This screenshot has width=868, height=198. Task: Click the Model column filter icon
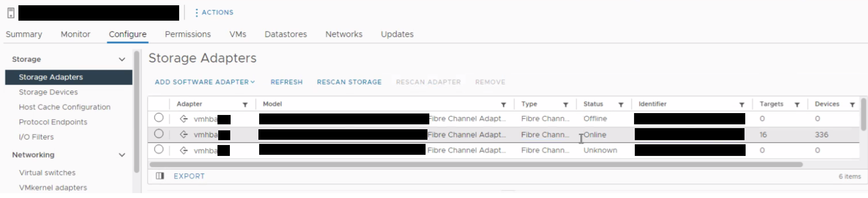tap(503, 105)
